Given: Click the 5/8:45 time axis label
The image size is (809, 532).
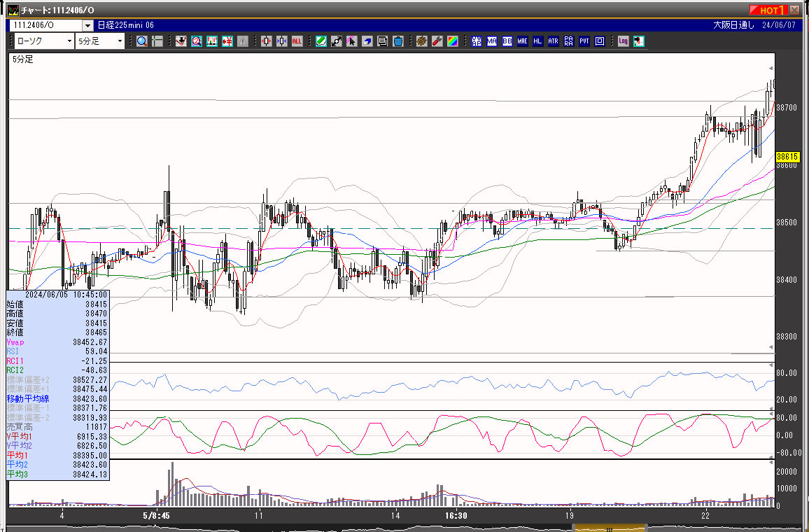Looking at the screenshot, I should click(x=156, y=515).
